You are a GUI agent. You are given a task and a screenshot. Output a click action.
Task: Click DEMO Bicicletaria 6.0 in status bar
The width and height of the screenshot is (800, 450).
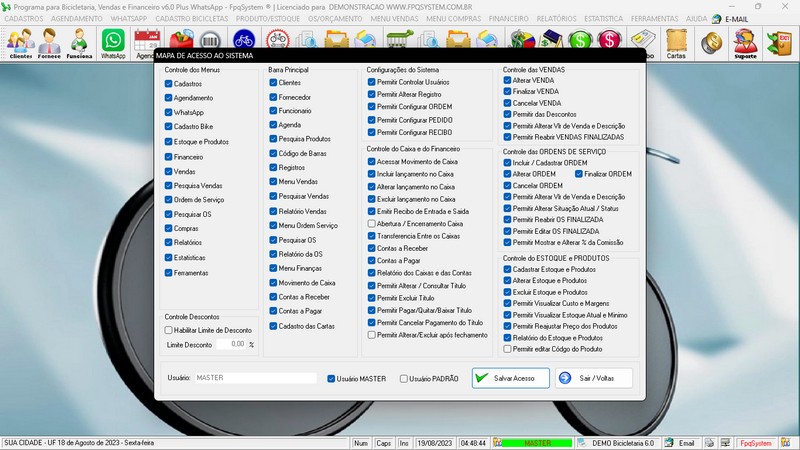pos(622,443)
